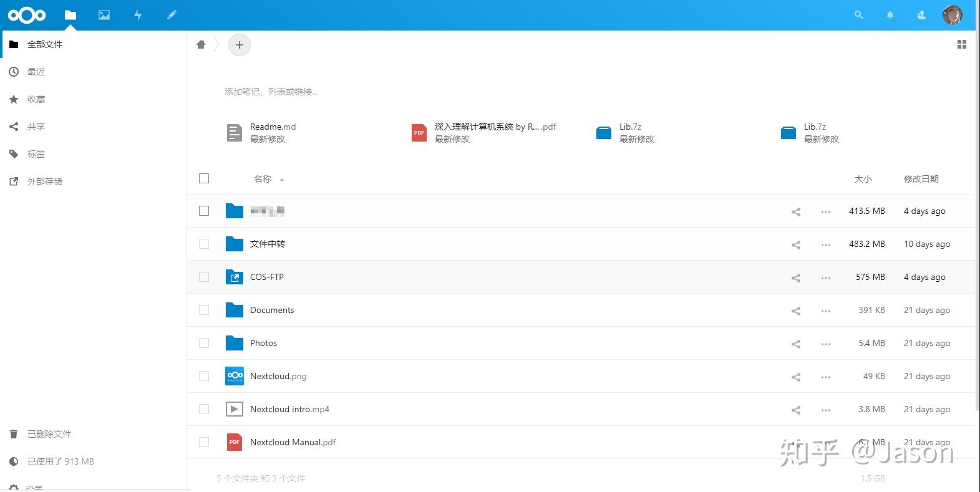Open the Photos gallery app icon in the top bar
980x492 pixels.
coord(104,15)
